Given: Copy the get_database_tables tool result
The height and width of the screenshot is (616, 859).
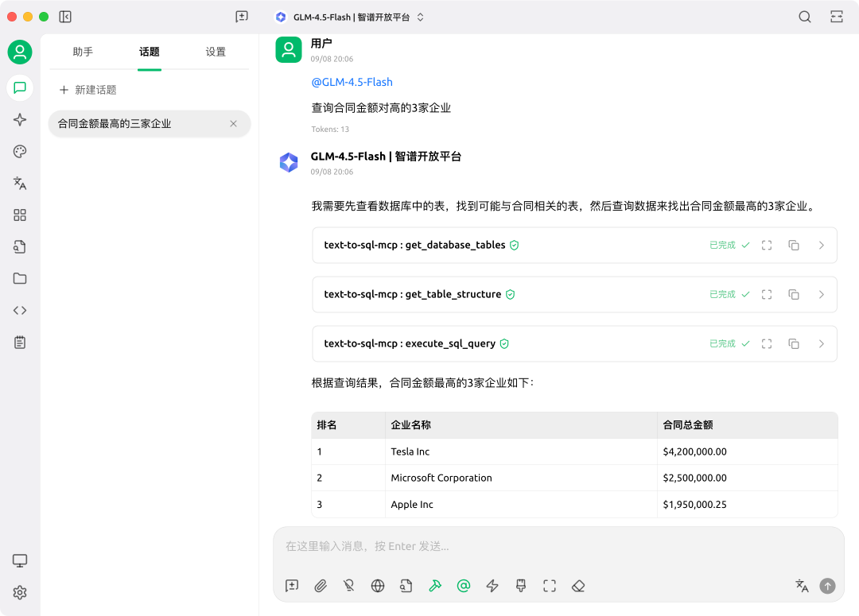Looking at the screenshot, I should [793, 245].
